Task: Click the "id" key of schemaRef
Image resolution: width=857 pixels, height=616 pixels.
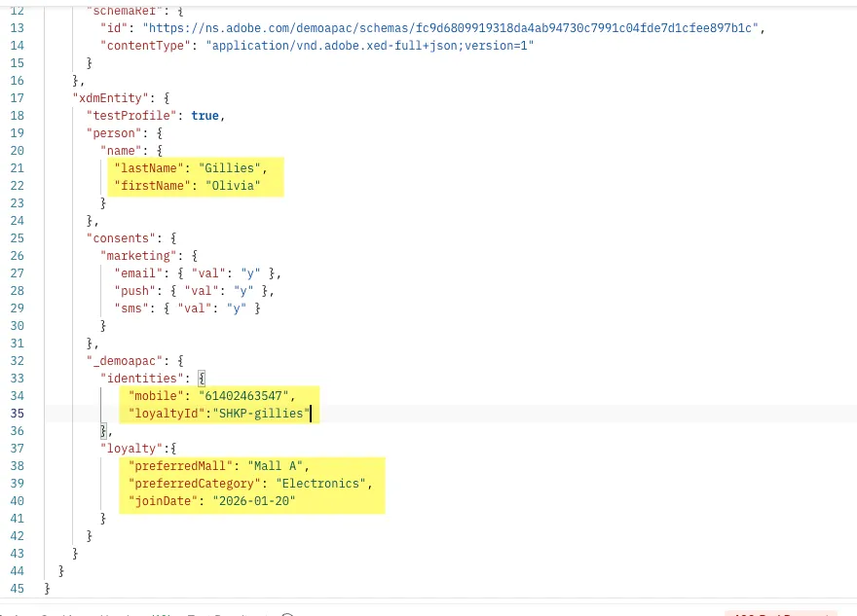Action: click(x=114, y=28)
